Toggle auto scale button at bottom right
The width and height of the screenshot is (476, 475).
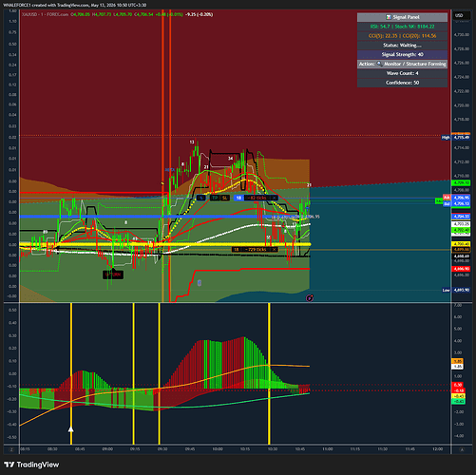click(x=462, y=449)
